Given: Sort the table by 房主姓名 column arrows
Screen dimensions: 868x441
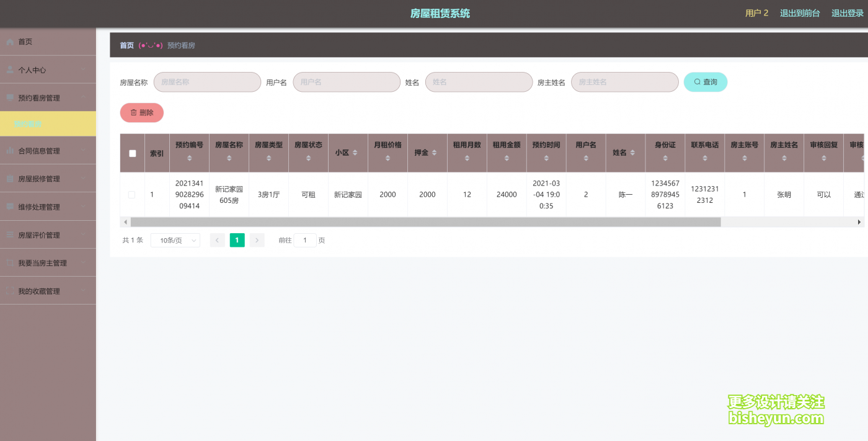Looking at the screenshot, I should [x=784, y=158].
